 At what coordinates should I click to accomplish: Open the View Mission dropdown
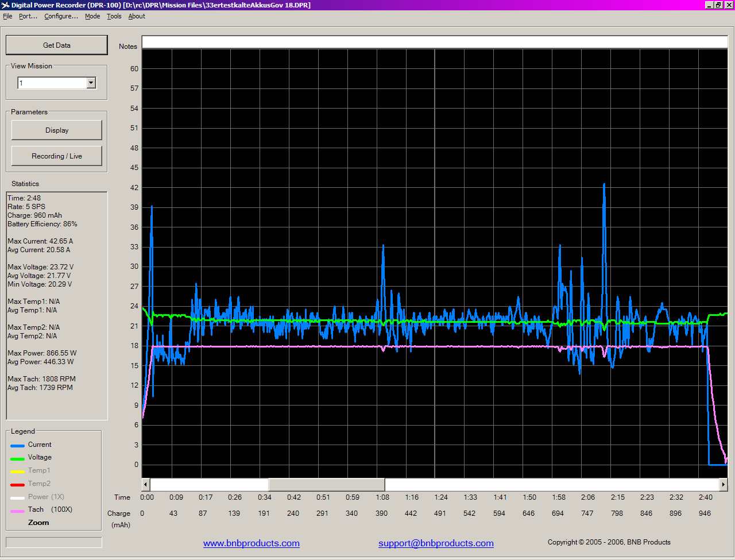[91, 83]
